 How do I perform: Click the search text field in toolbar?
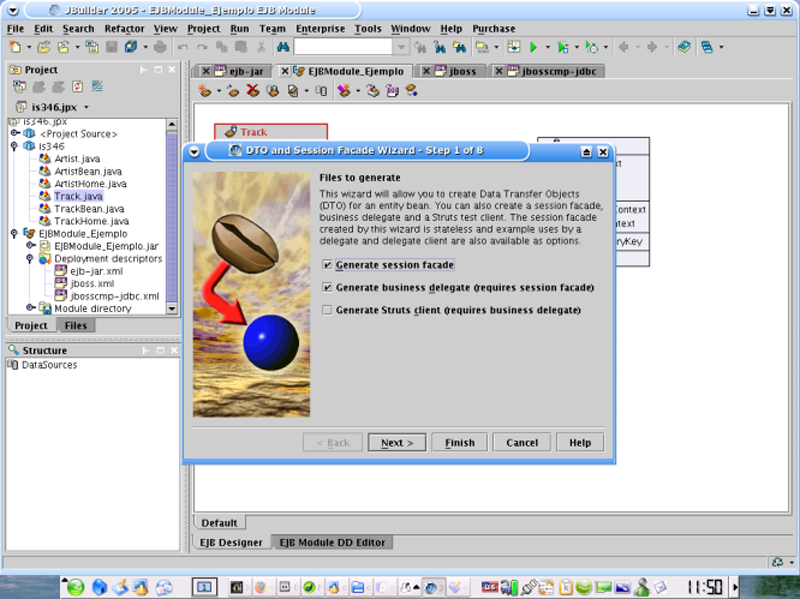342,47
